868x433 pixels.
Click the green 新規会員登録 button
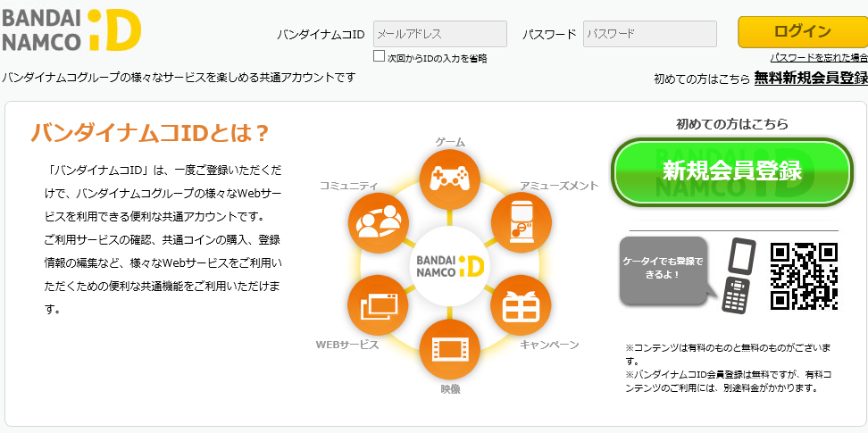pos(732,171)
